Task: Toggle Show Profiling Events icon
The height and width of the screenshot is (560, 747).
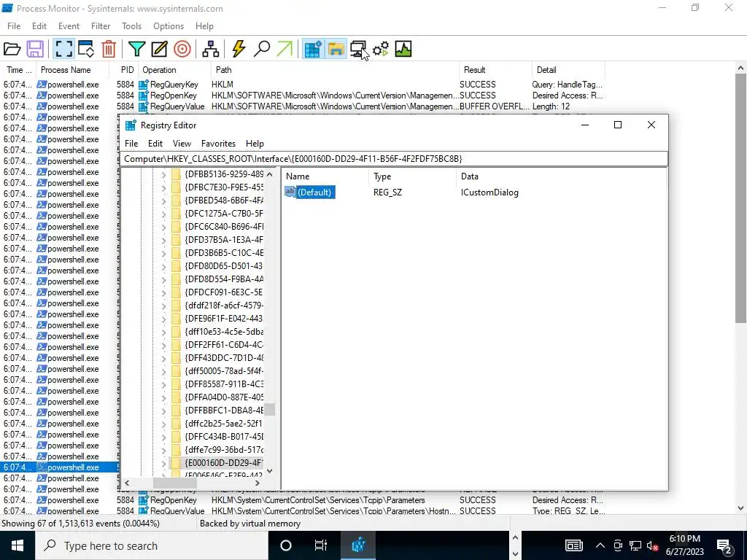Action: [403, 49]
